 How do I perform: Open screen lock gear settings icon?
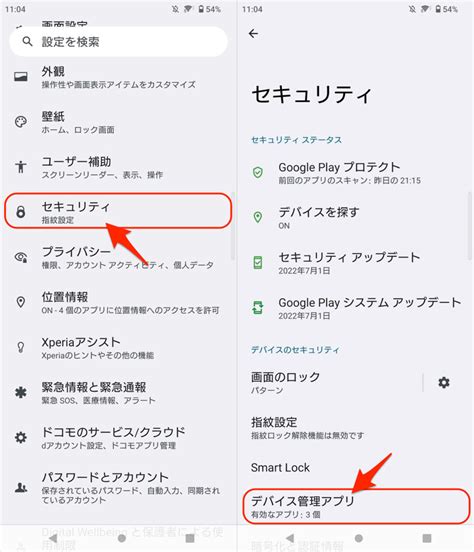click(x=444, y=382)
